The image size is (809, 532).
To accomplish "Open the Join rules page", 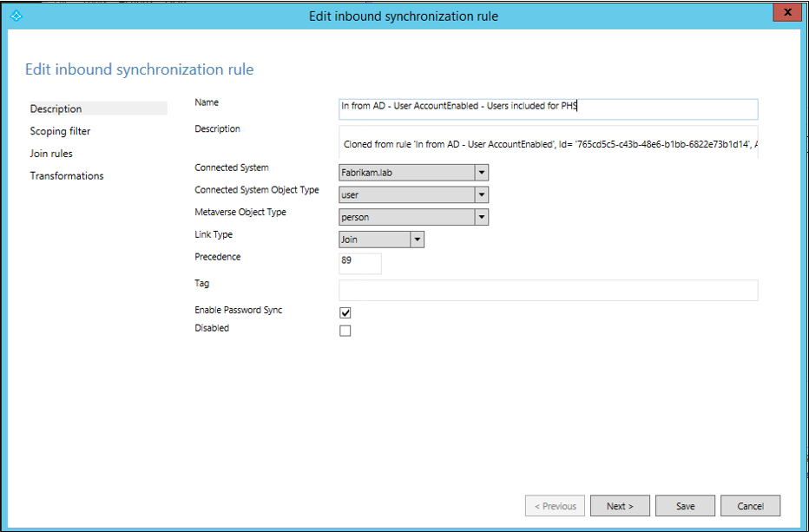I will click(51, 154).
